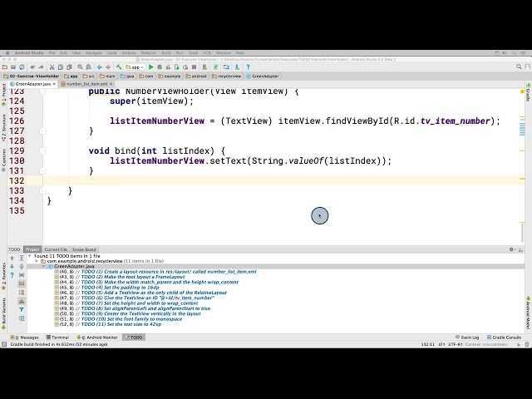
Task: Open the Refactor menu
Action: click(x=149, y=53)
